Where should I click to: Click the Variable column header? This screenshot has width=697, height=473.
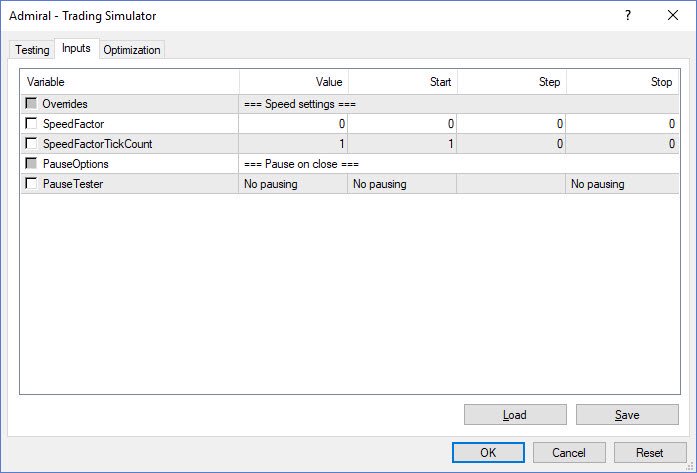pyautogui.click(x=130, y=82)
